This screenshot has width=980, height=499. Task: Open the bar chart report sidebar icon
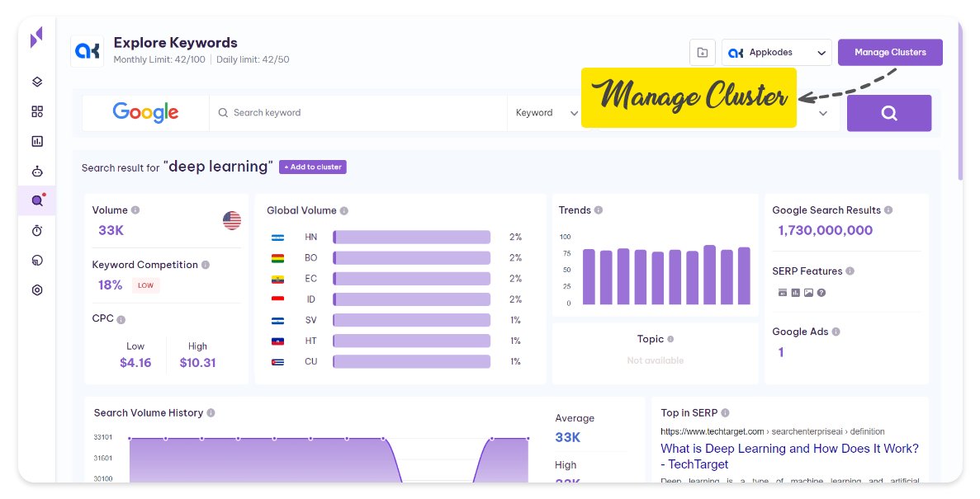tap(37, 141)
